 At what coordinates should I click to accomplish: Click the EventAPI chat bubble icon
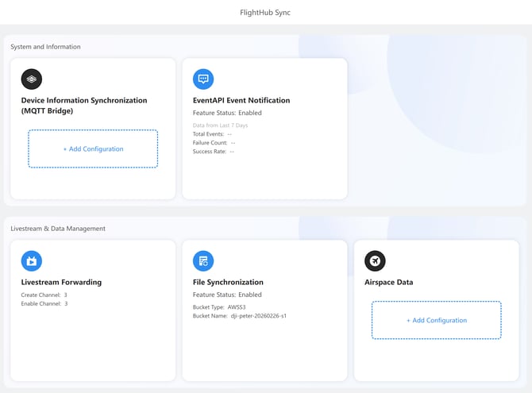click(x=203, y=79)
